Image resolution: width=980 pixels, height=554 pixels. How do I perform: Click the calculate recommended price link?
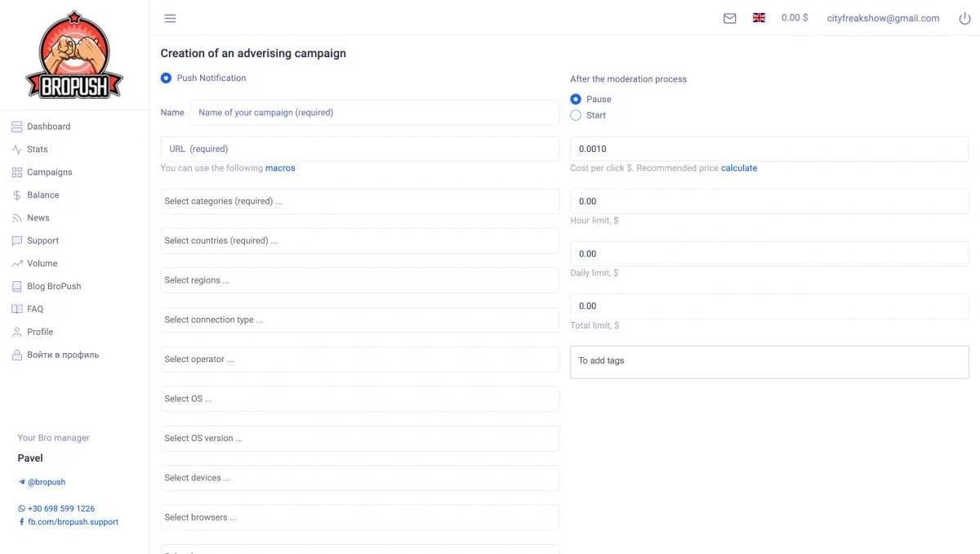click(738, 168)
